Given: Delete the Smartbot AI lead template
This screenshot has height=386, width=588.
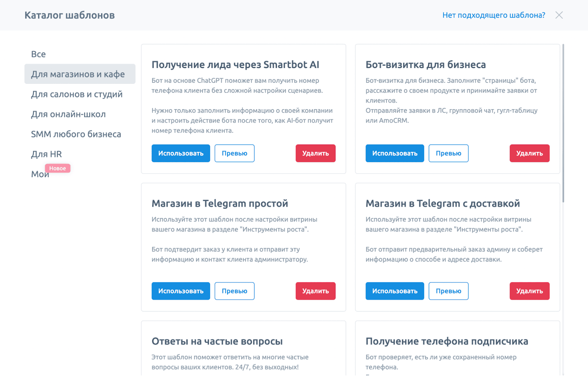Looking at the screenshot, I should (x=316, y=153).
